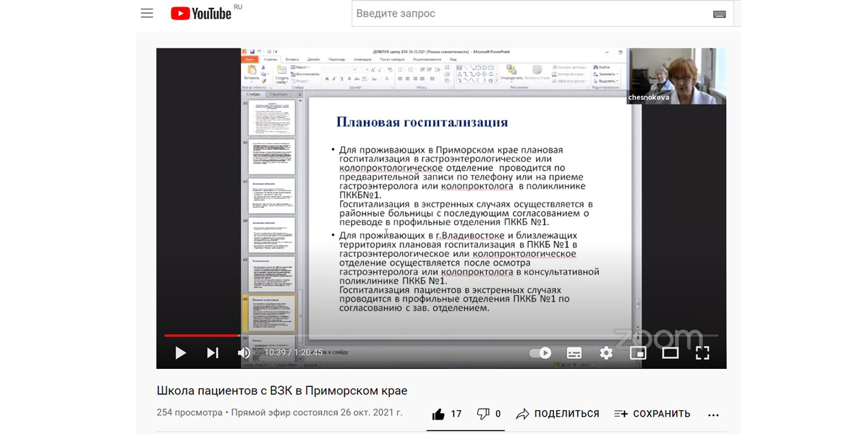Skip to the next video
The image size is (868, 434).
pos(213,353)
